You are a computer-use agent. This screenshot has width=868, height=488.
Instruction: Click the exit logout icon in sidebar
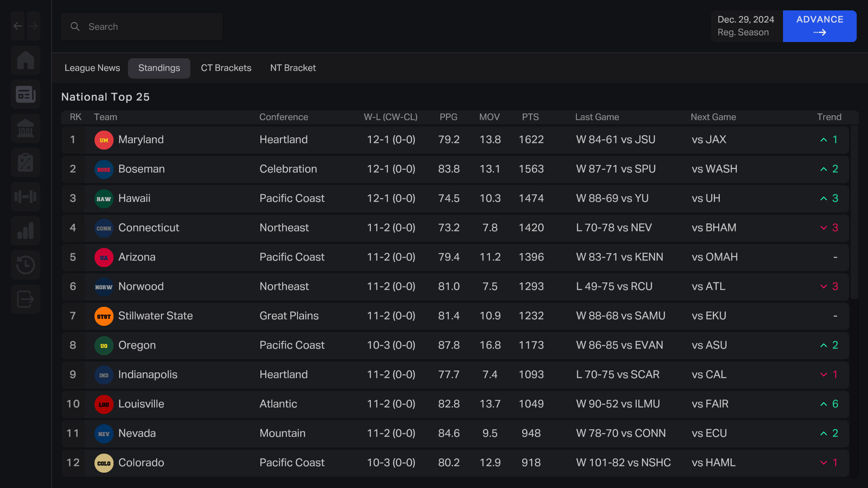coord(25,299)
